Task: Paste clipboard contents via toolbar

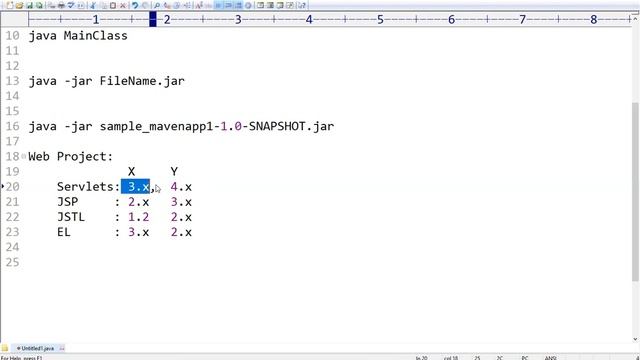Action: tap(113, 5)
